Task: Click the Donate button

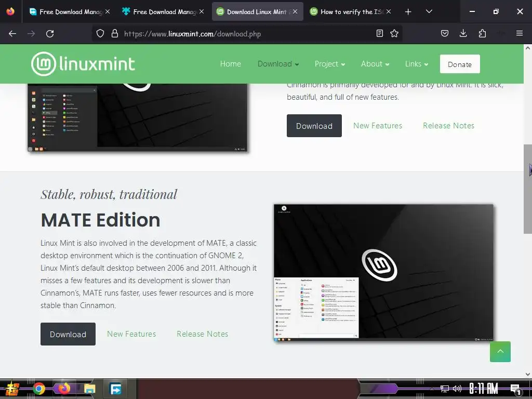Action: [460, 64]
